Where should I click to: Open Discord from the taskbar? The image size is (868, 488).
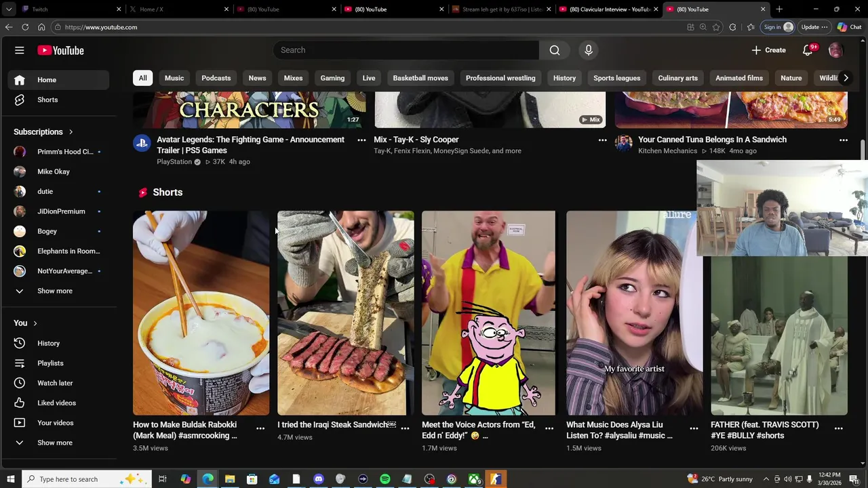pyautogui.click(x=318, y=479)
